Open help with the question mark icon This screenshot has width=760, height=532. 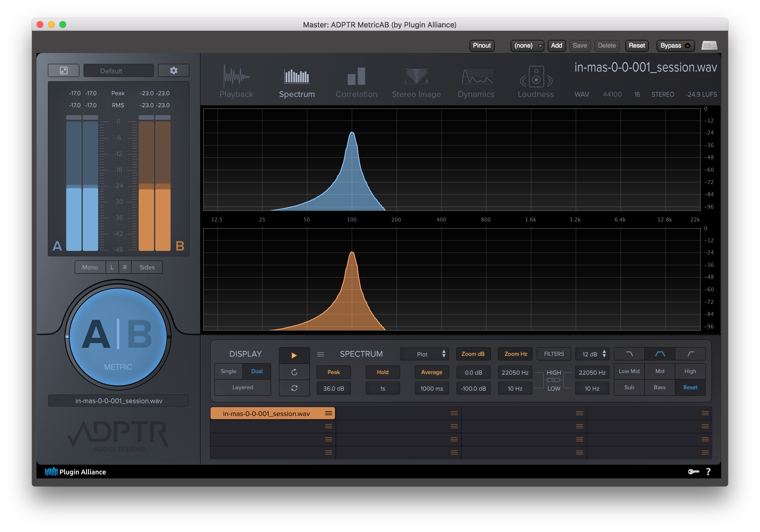(x=708, y=472)
